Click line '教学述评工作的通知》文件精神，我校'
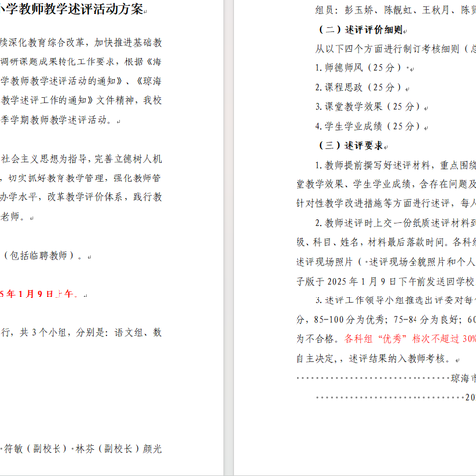476x476 pixels. pos(80,100)
